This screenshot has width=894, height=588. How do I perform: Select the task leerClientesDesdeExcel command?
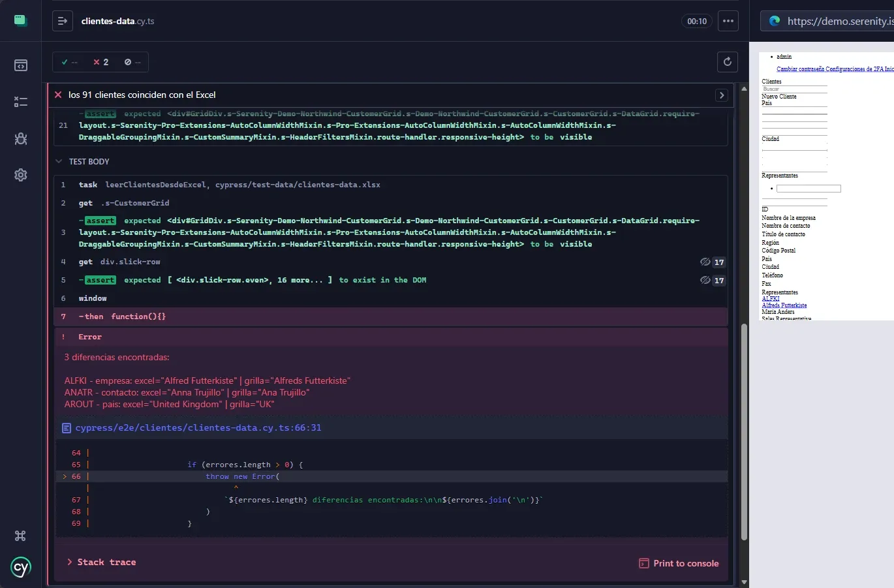pos(390,185)
